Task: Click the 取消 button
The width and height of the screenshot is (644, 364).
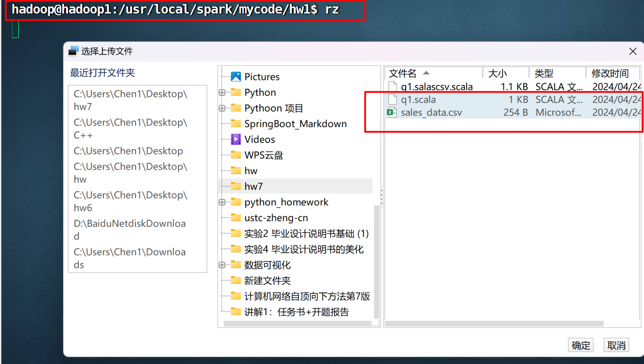Action: [616, 345]
